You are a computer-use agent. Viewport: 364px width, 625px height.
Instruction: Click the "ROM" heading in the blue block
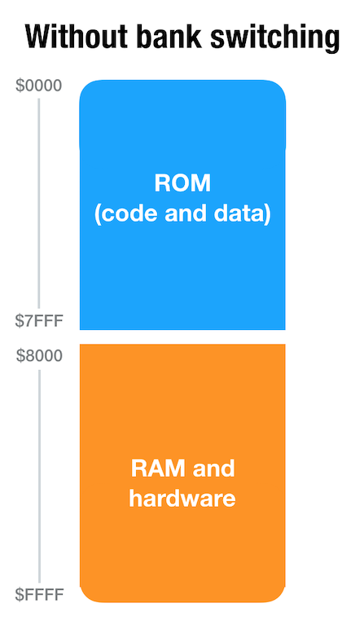[182, 183]
